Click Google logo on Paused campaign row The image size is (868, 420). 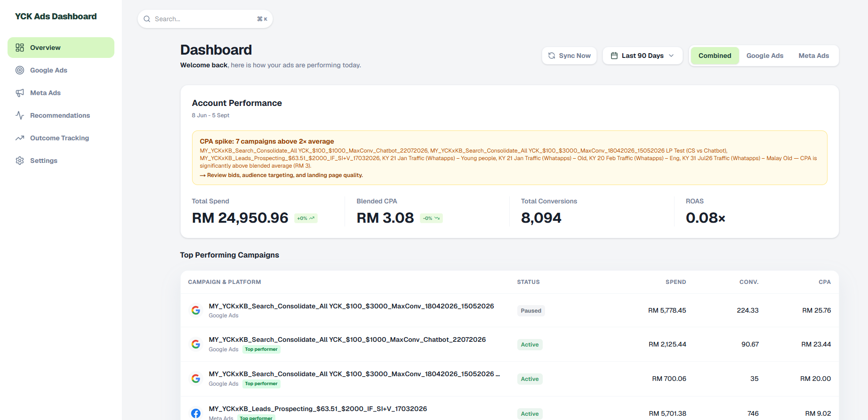coord(196,310)
